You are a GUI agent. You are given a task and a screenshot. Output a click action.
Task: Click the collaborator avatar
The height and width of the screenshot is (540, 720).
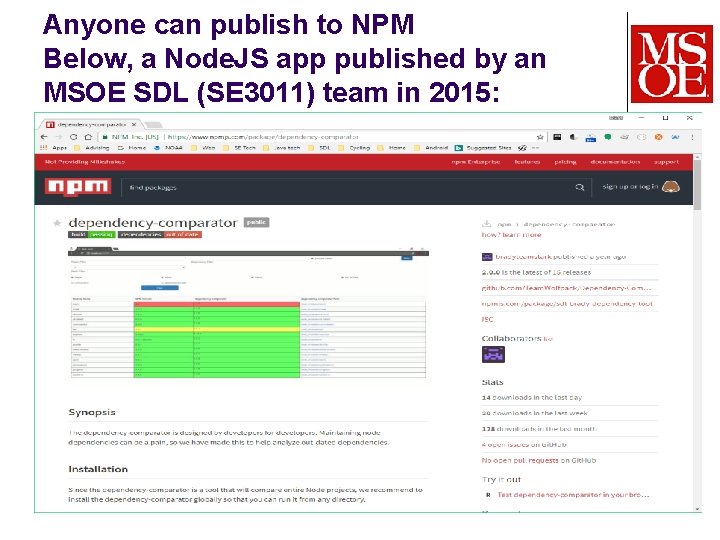click(x=493, y=354)
